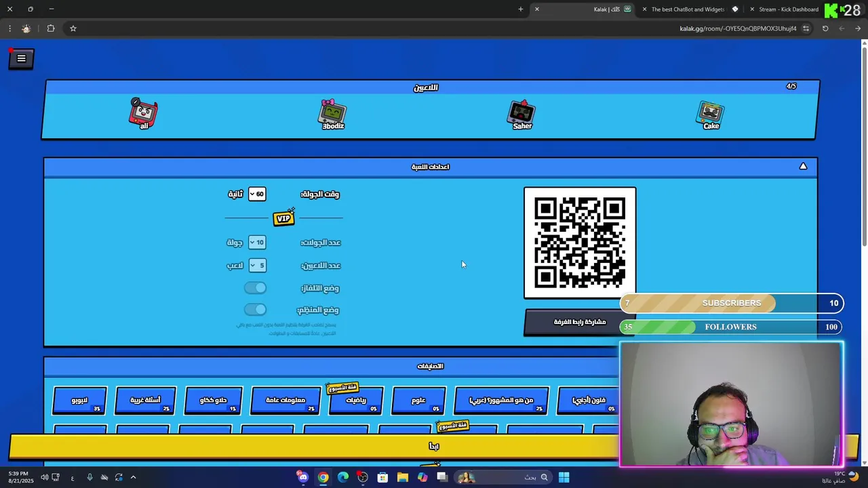The image size is (868, 488).
Task: Reload the page
Action: (825, 28)
